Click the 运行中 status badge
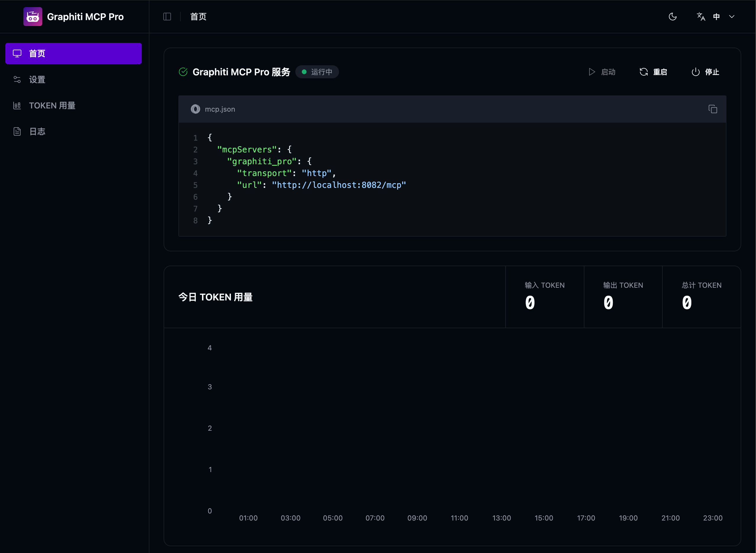The image size is (756, 553). tap(317, 72)
